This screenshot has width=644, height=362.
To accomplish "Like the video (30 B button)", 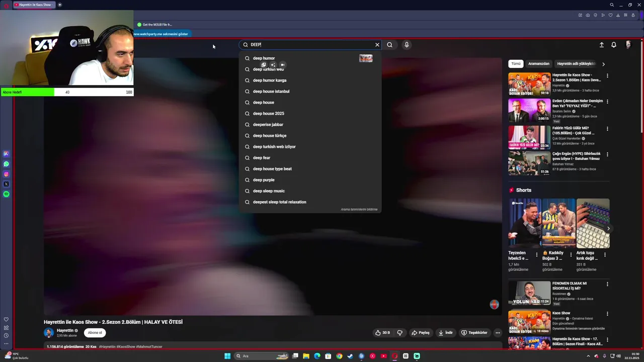I will [x=382, y=332].
